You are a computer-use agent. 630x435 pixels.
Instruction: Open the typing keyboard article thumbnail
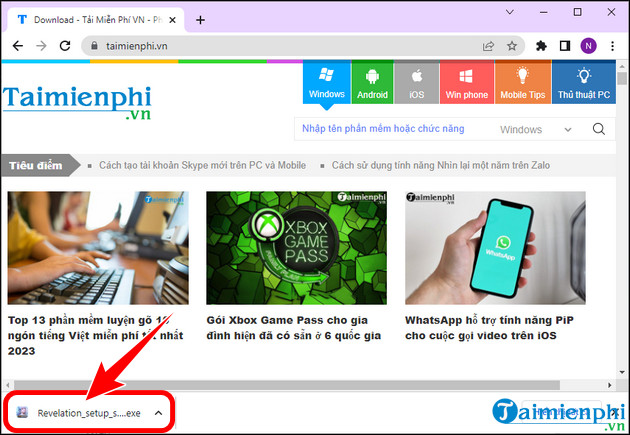coord(98,248)
